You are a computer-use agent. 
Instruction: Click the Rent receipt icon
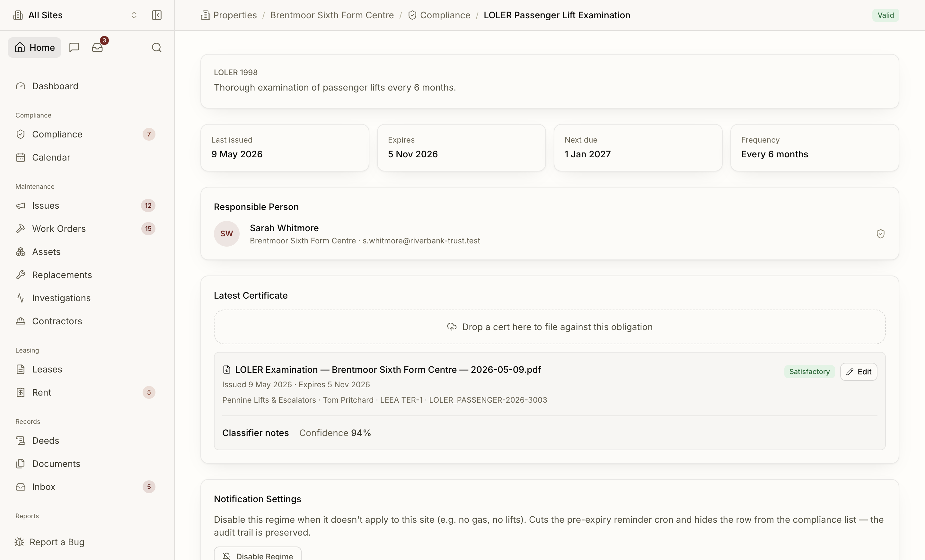pos(21,392)
